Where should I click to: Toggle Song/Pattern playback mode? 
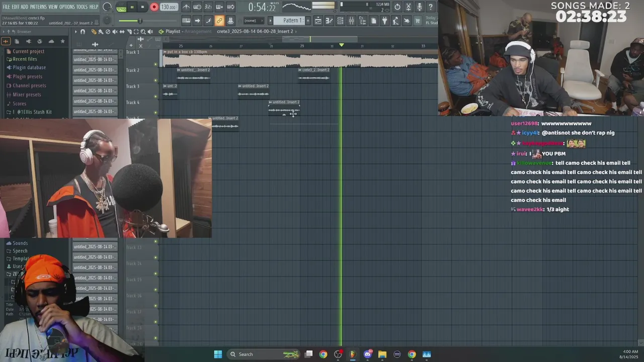121,8
